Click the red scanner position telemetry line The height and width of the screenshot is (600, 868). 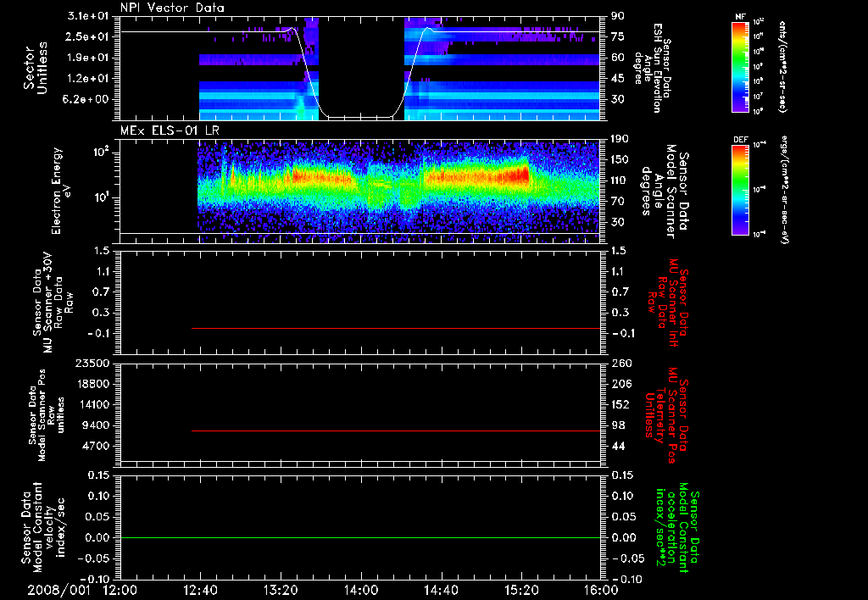[396, 431]
